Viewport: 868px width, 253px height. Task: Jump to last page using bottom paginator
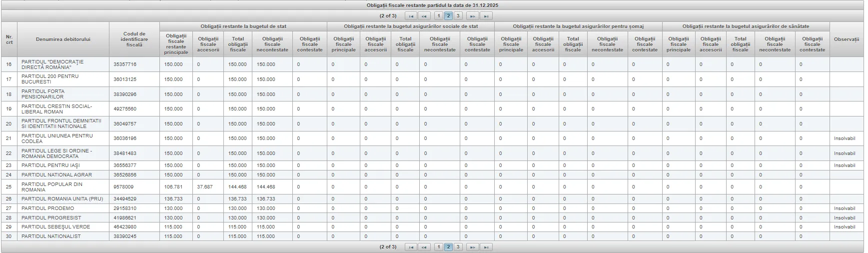[486, 247]
